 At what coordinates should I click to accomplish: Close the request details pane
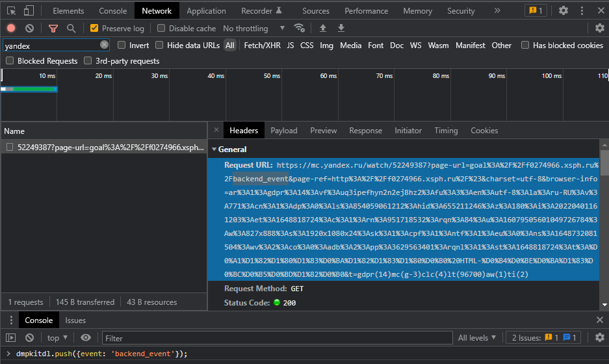(x=216, y=130)
